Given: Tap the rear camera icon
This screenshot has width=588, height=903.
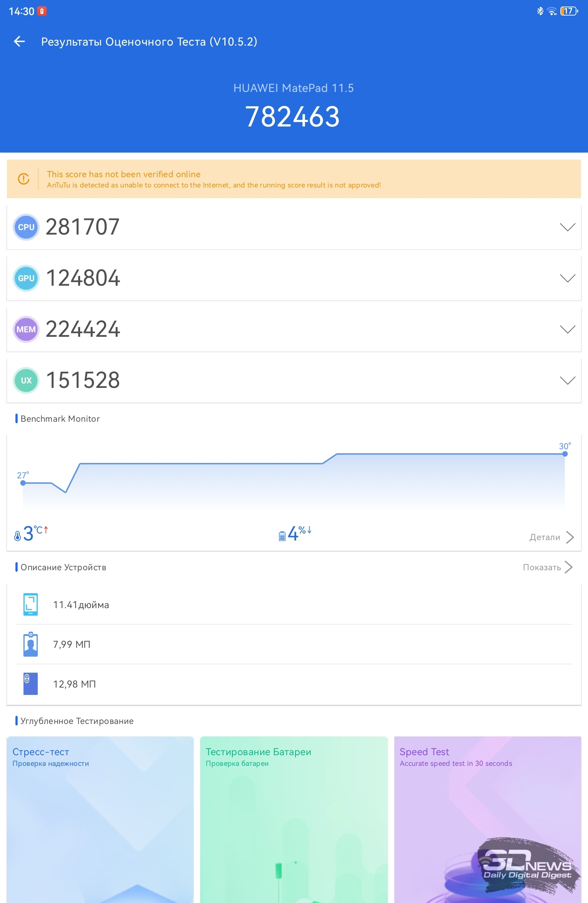Looking at the screenshot, I should pyautogui.click(x=31, y=684).
